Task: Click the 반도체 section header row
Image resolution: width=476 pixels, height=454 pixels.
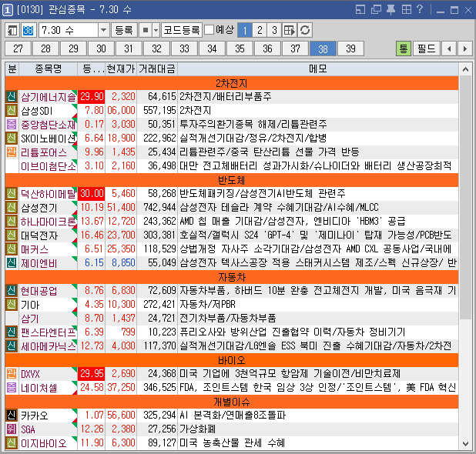Action: [x=232, y=180]
